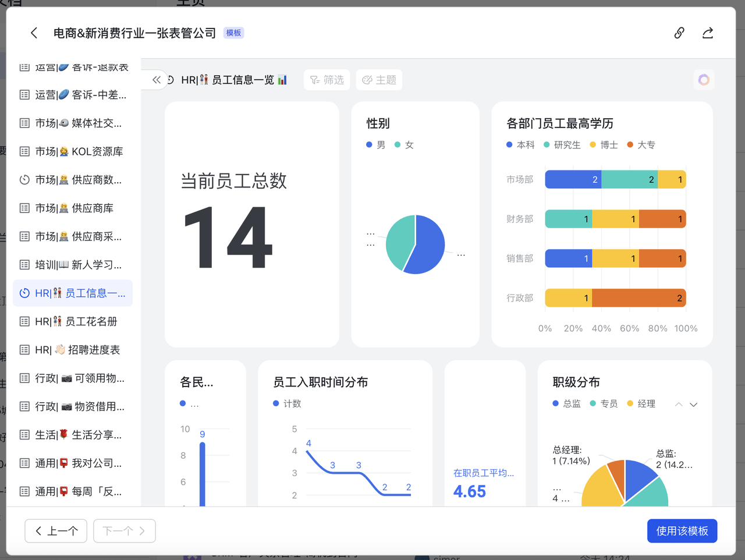Copy template link via the chain icon

pos(679,33)
